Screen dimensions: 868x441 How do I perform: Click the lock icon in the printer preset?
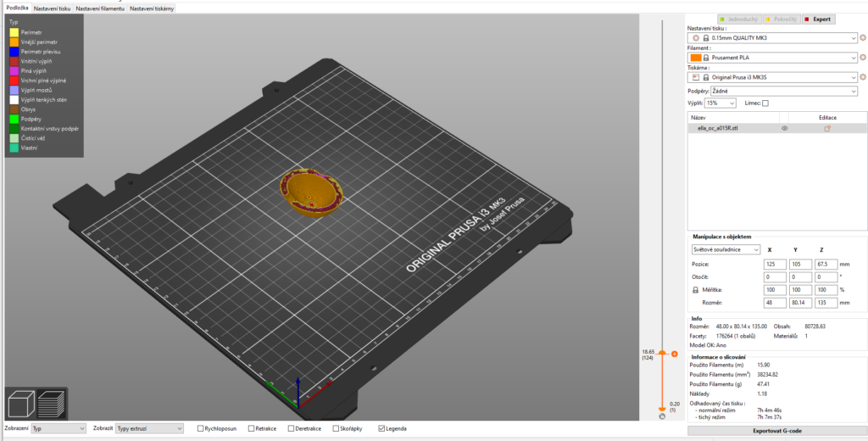(706, 77)
